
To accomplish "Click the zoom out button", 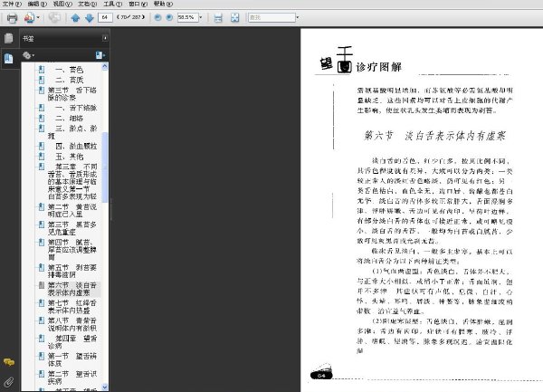I will 157,17.
